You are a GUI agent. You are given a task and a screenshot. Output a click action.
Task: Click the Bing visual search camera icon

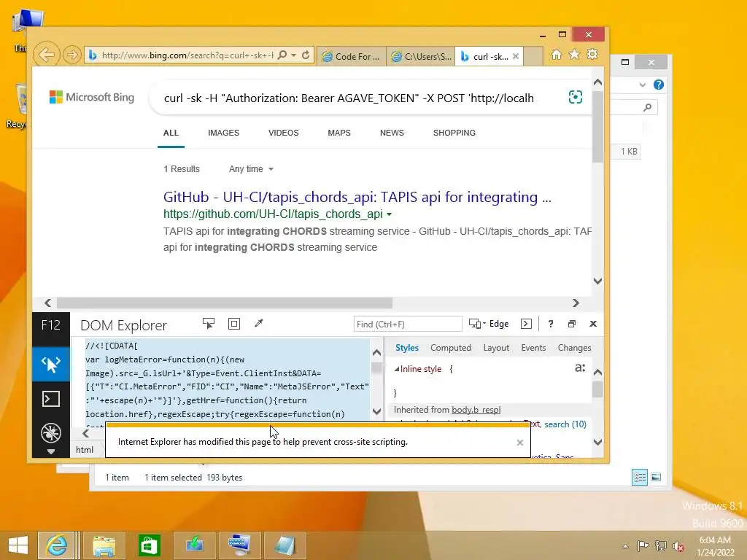576,97
